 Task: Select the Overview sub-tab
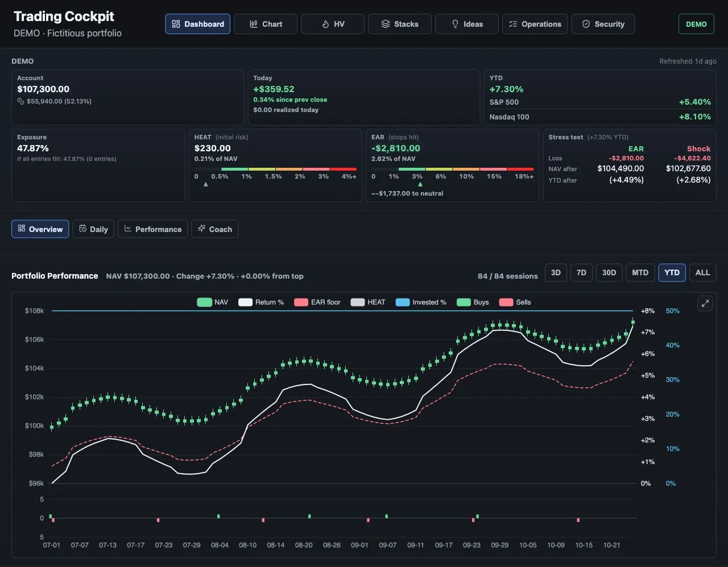[x=40, y=229]
